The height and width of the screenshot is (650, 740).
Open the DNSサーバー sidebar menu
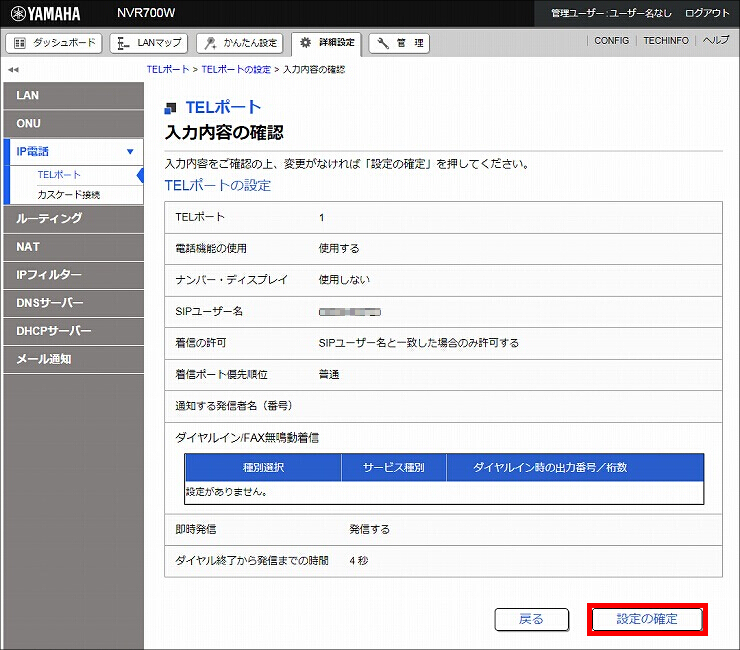coord(74,303)
